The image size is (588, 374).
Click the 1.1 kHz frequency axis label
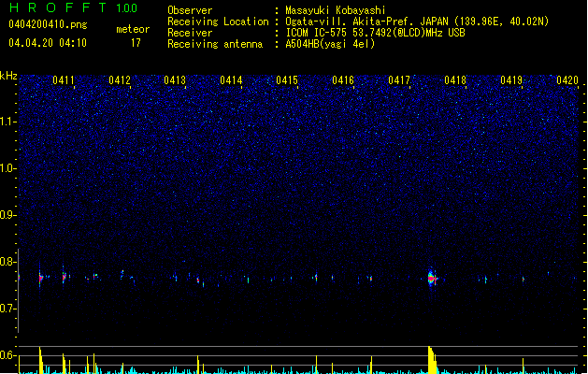(x=7, y=122)
